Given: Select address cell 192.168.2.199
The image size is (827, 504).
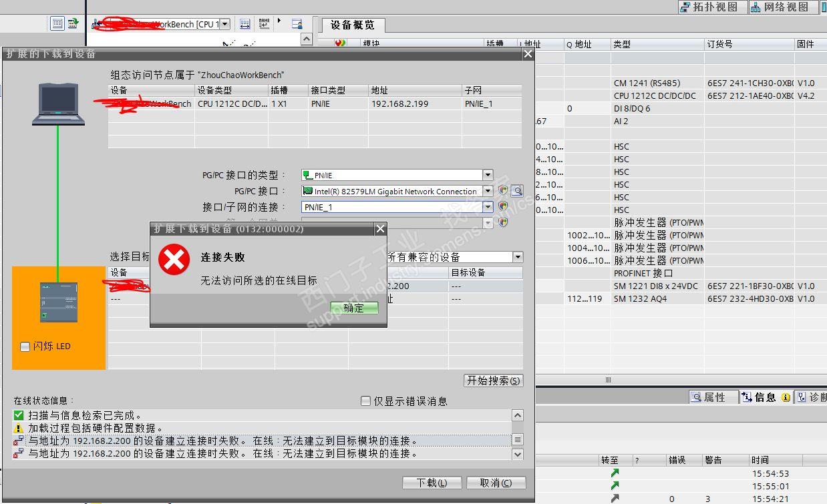Looking at the screenshot, I should (x=415, y=103).
